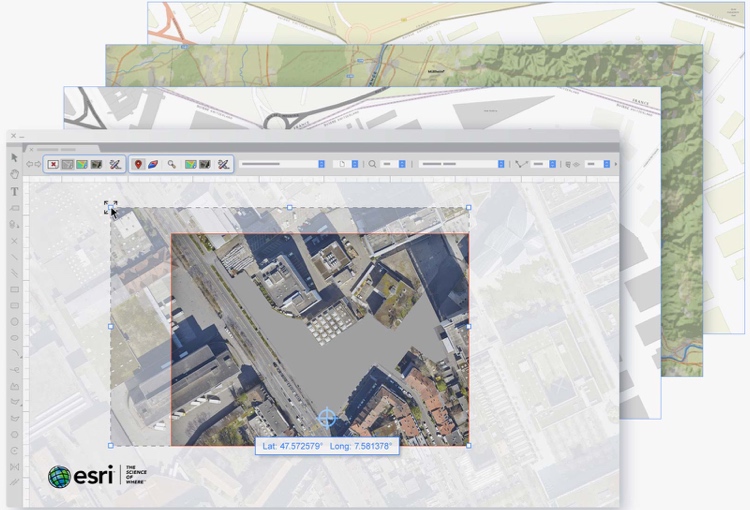The image size is (750, 510).
Task: Click the crosshair location marker on map
Action: tap(326, 417)
